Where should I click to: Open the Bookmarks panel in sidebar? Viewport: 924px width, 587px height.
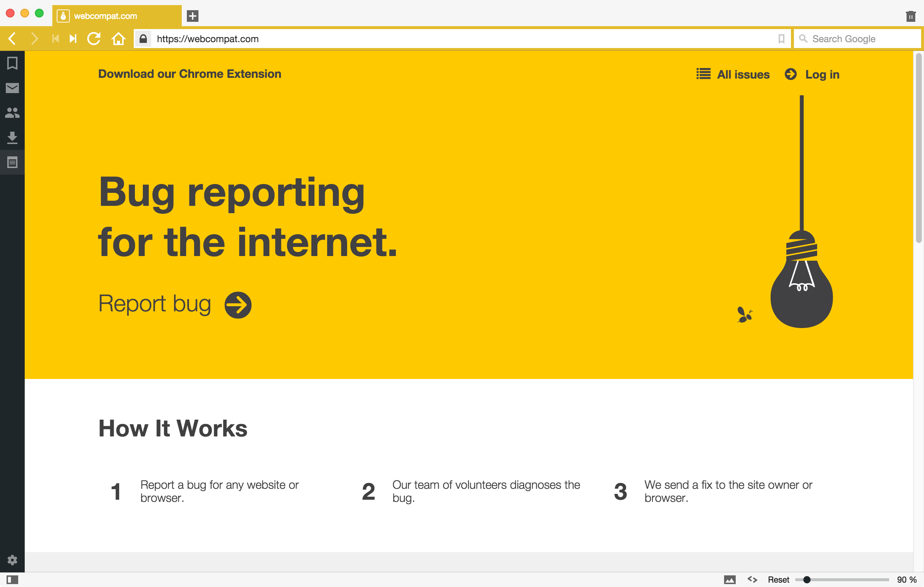(12, 63)
